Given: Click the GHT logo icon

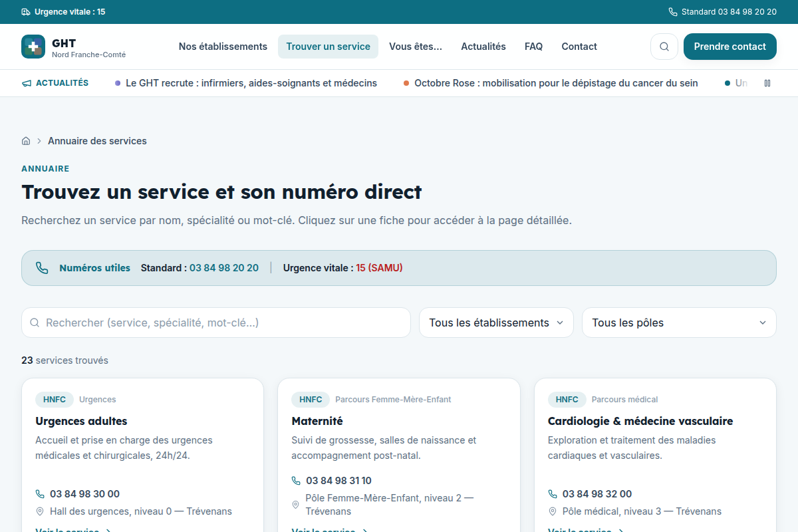Looking at the screenshot, I should pyautogui.click(x=33, y=47).
